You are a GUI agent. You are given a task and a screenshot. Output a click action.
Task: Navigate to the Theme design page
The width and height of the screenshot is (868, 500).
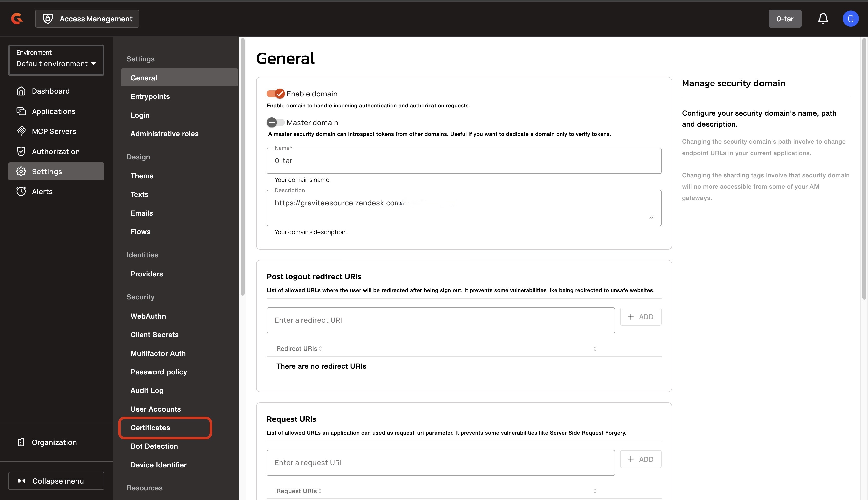click(141, 176)
